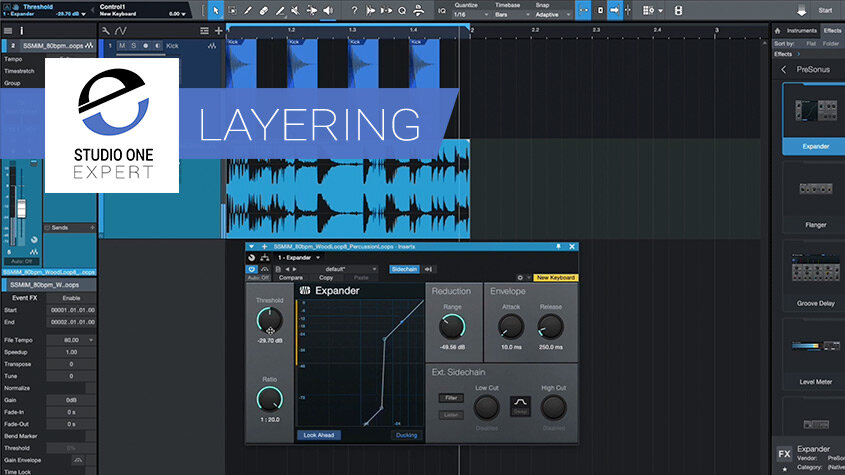The height and width of the screenshot is (475, 845).
Task: Adjust the Ratio knob
Action: tap(269, 399)
